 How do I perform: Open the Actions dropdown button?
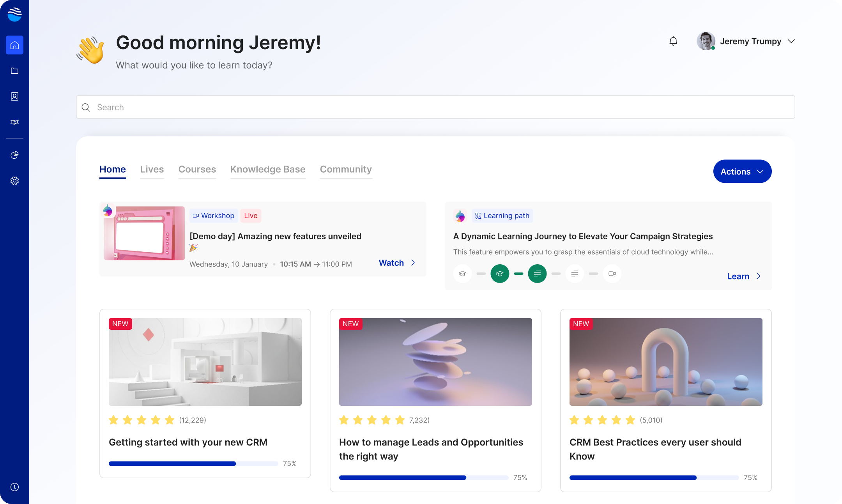point(742,172)
